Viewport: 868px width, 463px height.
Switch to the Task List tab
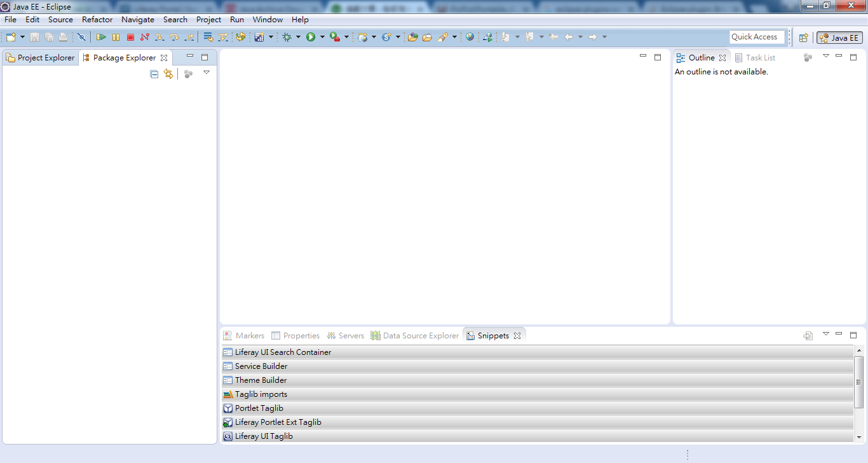[x=755, y=57]
